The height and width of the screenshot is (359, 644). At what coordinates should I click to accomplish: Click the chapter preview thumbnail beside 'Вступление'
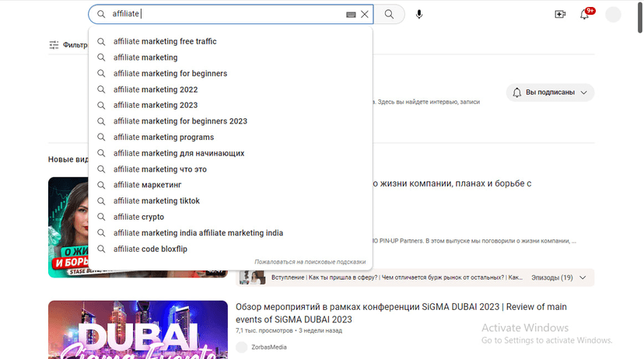click(x=252, y=277)
